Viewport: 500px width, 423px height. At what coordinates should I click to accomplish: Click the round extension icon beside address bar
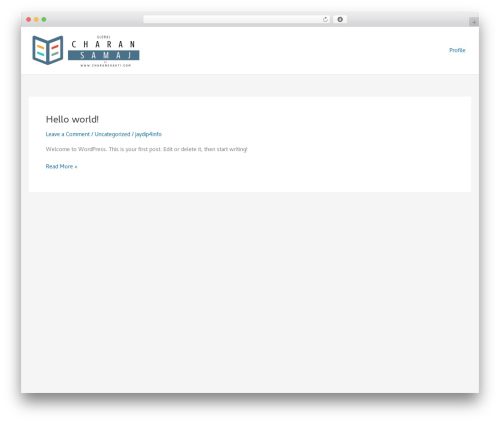tap(340, 19)
